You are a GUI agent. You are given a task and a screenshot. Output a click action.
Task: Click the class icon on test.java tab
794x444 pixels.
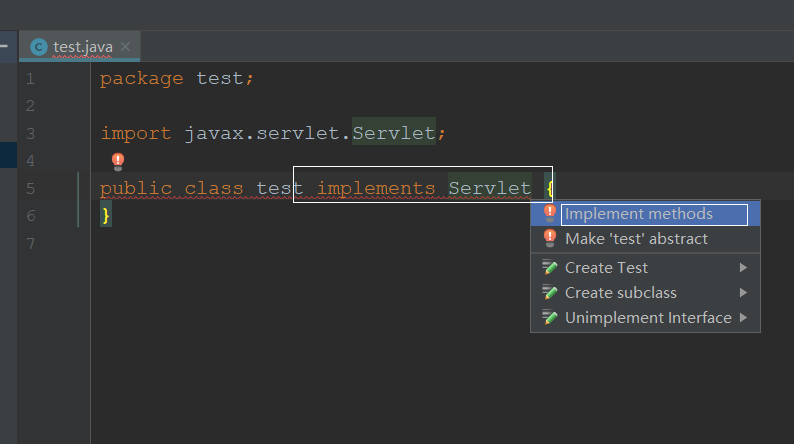click(x=39, y=47)
